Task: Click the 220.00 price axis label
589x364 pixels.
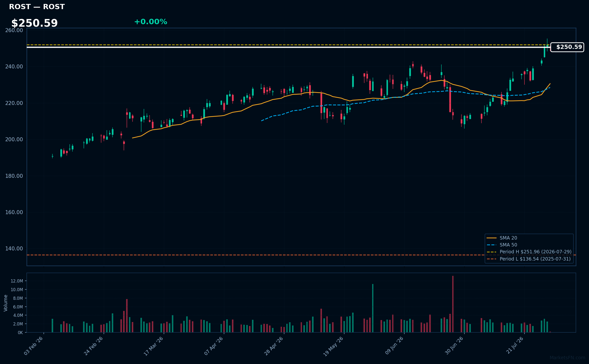Action: click(x=14, y=103)
